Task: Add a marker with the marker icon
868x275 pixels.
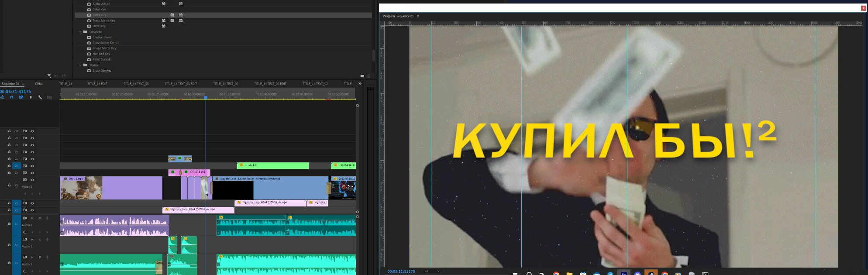Action: (31, 97)
